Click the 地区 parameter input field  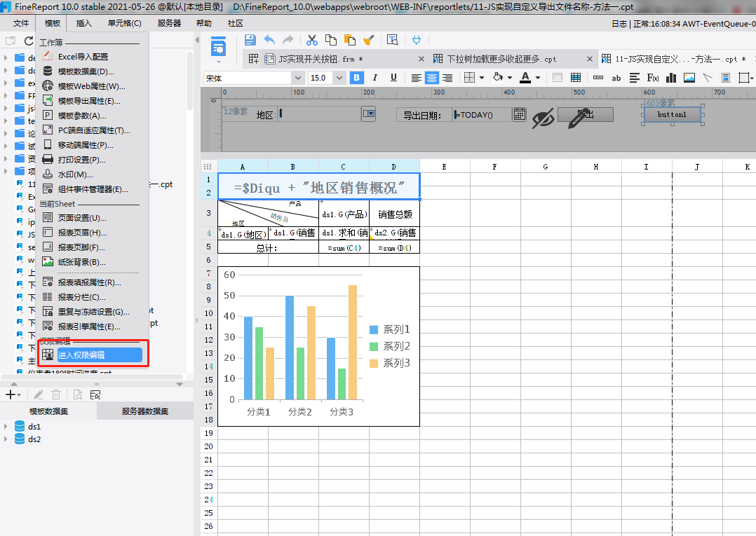tap(320, 114)
